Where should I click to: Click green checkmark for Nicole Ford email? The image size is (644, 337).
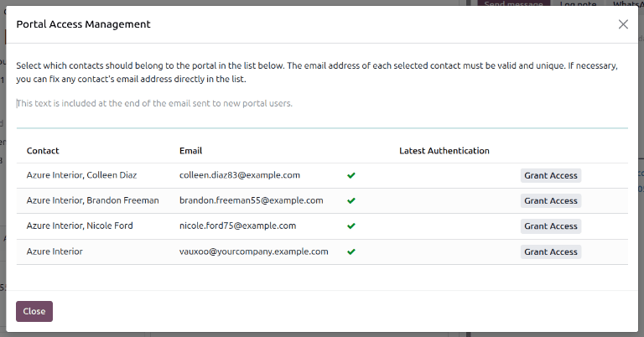coord(351,226)
